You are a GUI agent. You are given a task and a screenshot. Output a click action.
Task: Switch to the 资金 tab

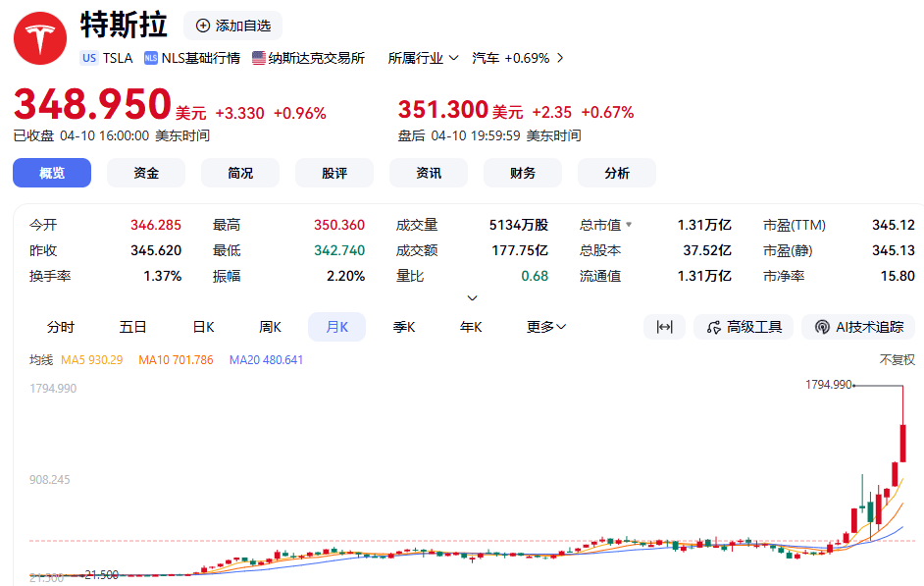[x=146, y=173]
